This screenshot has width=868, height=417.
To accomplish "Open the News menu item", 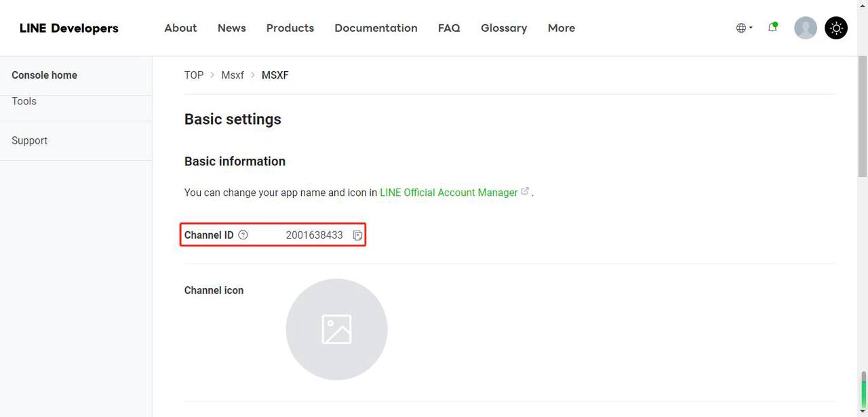I will coord(231,28).
